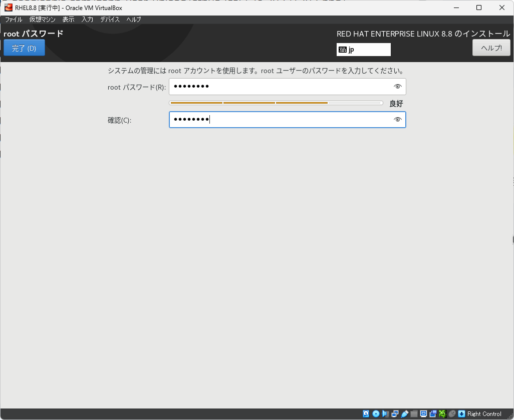Open the ヘルプ menu in menu bar

pyautogui.click(x=134, y=20)
